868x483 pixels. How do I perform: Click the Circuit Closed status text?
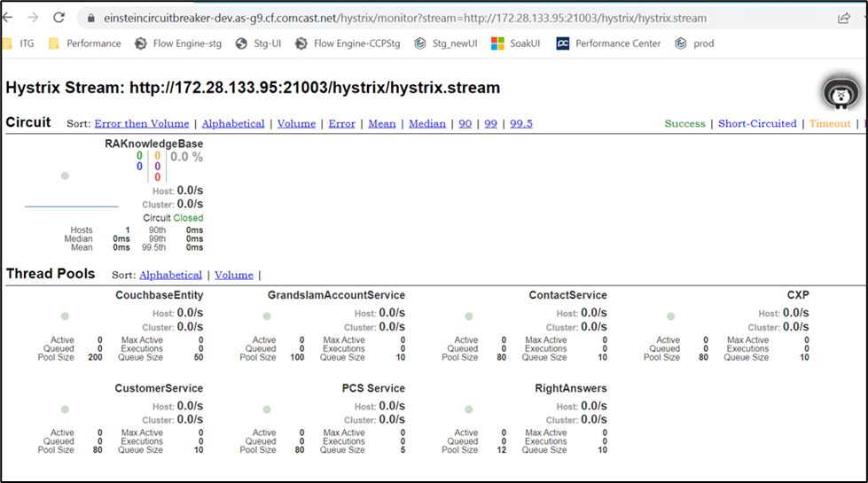click(173, 218)
